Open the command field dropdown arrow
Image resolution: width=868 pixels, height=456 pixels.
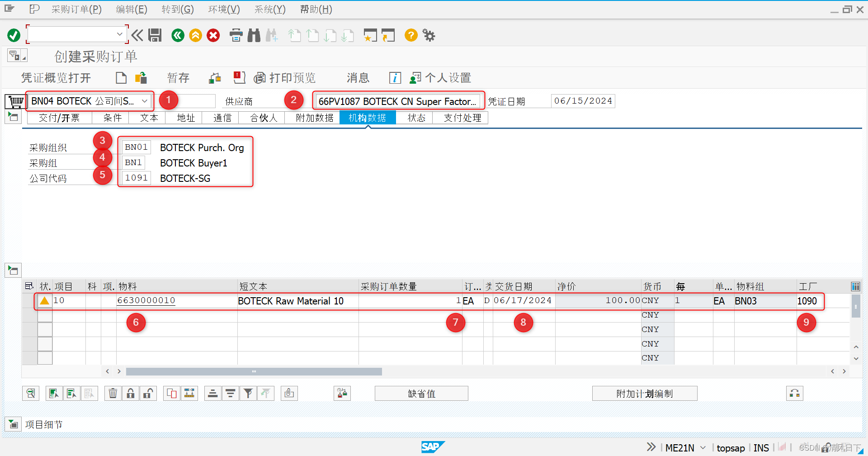click(120, 34)
